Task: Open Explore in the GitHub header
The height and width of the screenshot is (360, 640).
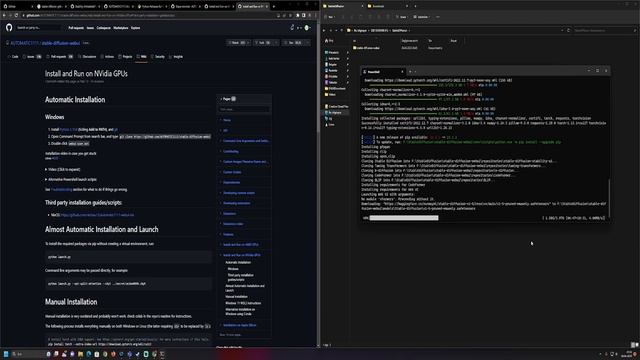Action: pyautogui.click(x=136, y=28)
